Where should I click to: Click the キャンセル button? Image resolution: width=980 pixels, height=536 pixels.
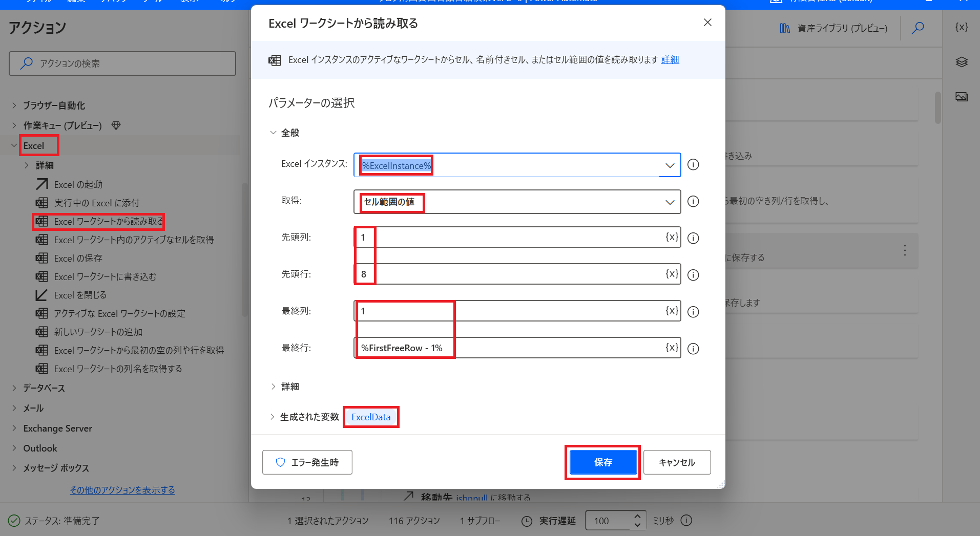coord(677,462)
